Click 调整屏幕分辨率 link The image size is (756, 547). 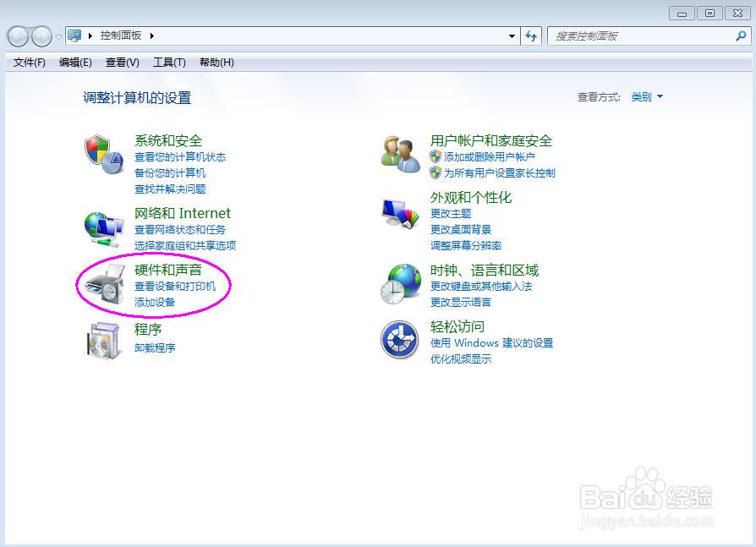pyautogui.click(x=466, y=246)
